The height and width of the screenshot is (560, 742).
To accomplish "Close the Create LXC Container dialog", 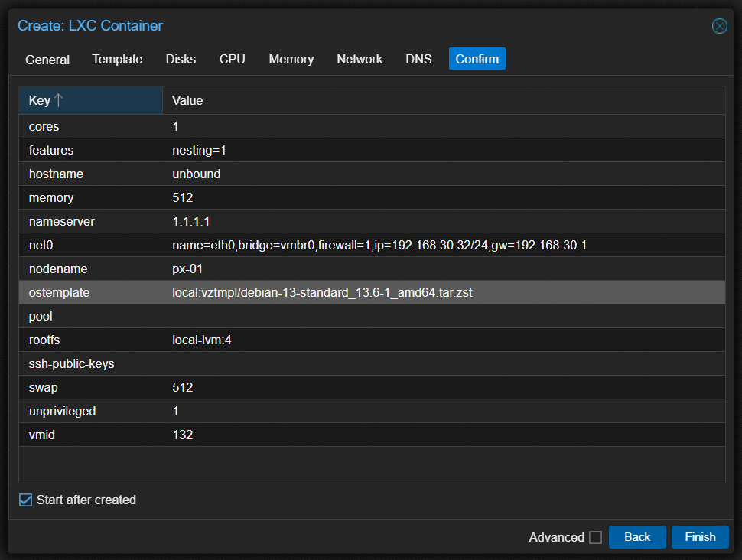I will [x=719, y=26].
